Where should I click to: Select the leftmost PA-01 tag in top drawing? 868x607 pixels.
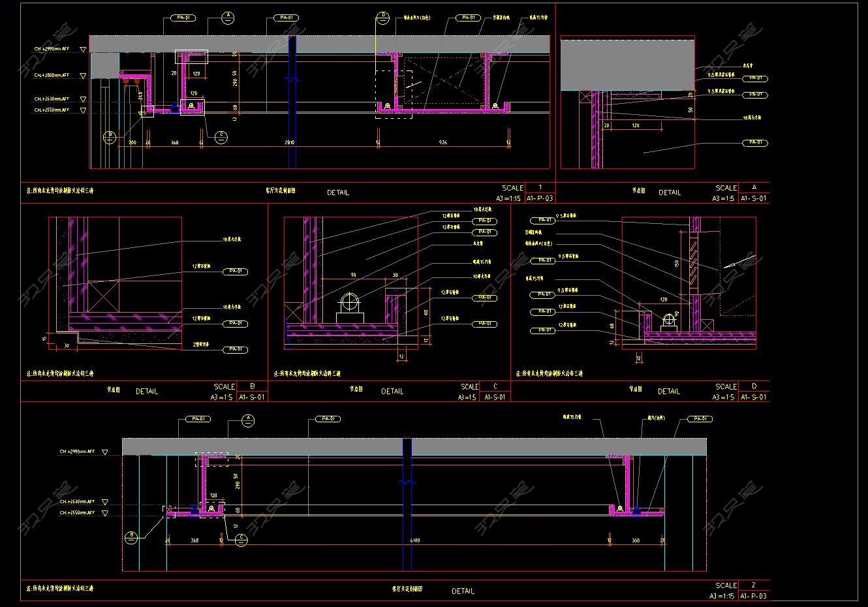179,18
